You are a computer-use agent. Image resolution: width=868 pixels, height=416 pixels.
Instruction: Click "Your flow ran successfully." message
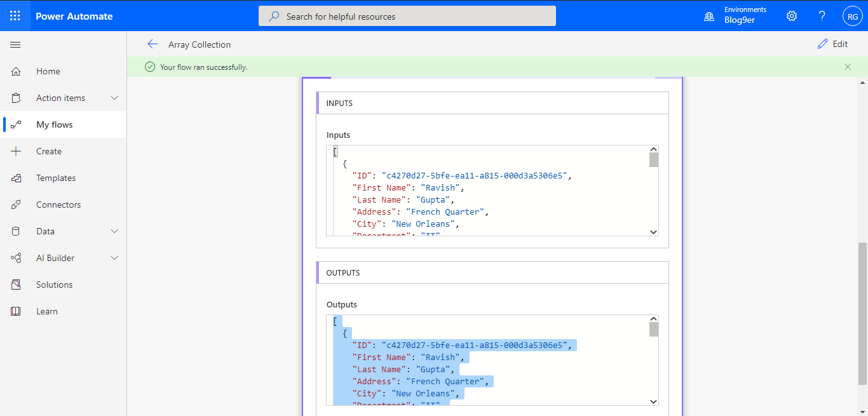coord(203,67)
